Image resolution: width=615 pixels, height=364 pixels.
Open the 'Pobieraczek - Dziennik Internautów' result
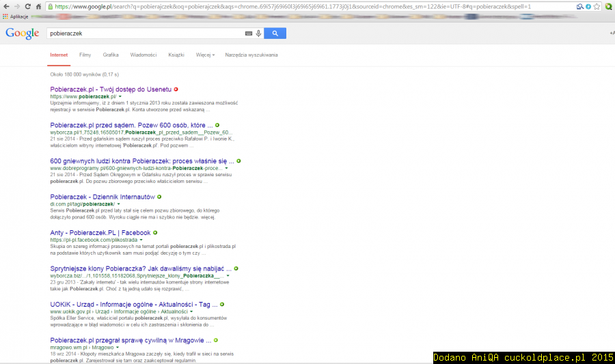tap(102, 197)
